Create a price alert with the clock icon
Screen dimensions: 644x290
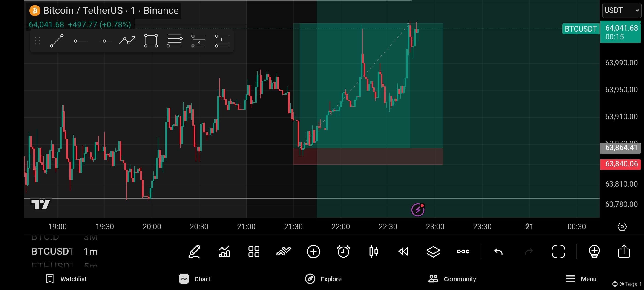343,252
